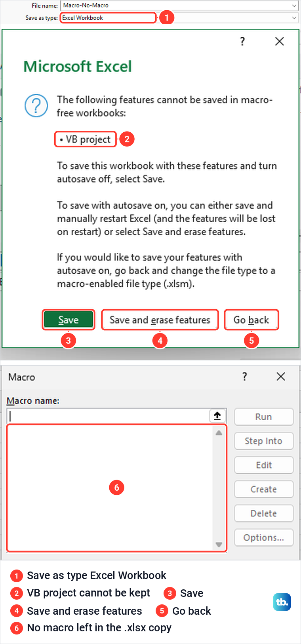Click the macro list scroll up arrow

click(x=219, y=433)
